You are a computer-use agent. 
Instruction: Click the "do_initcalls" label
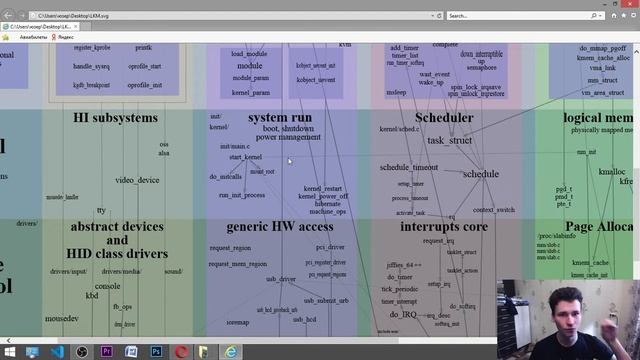tap(225, 177)
